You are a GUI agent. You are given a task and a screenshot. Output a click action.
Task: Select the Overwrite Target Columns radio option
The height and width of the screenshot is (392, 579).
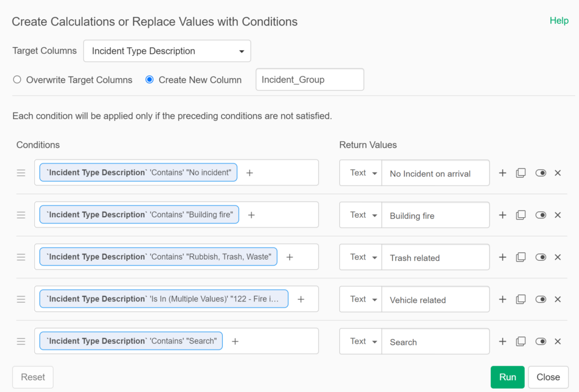coord(17,80)
